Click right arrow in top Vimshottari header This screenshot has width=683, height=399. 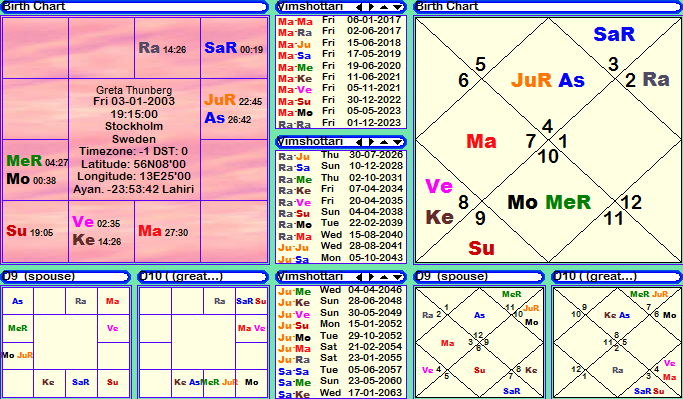click(371, 7)
